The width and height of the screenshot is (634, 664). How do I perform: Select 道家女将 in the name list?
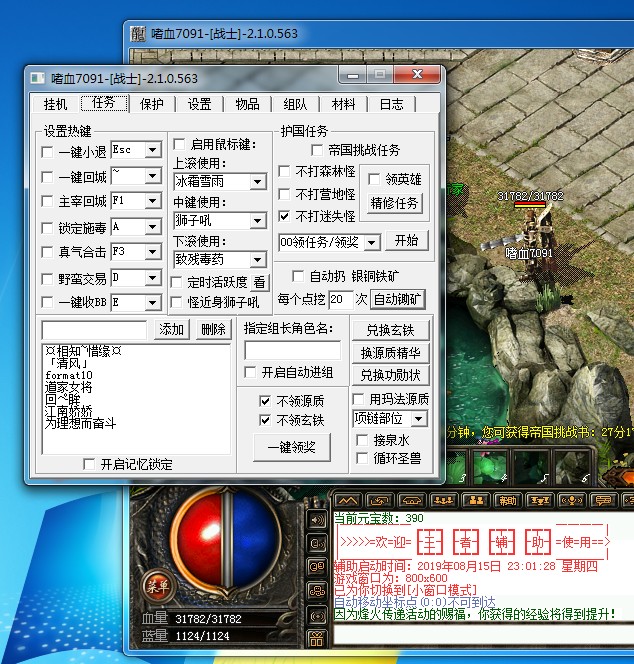coord(68,387)
